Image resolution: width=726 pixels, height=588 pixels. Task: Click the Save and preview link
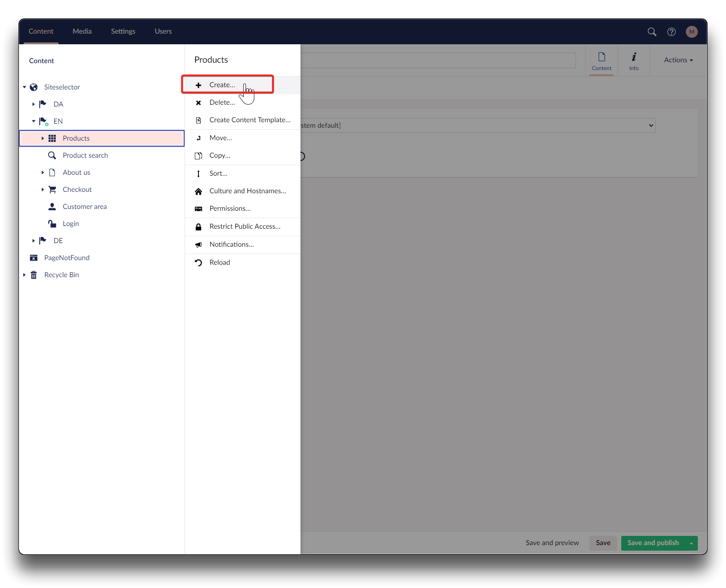click(x=552, y=543)
